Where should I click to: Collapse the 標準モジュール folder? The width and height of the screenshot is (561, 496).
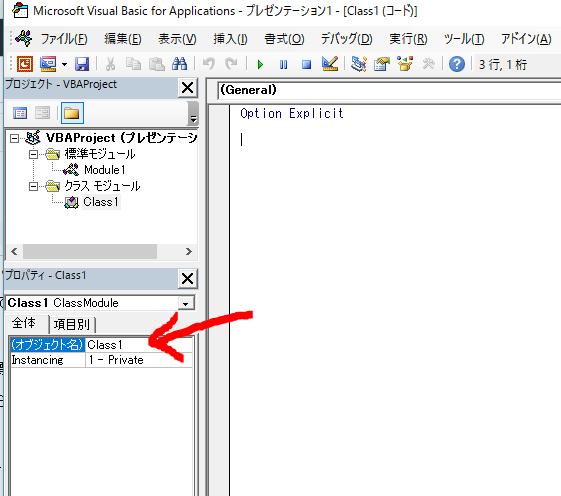(x=33, y=155)
